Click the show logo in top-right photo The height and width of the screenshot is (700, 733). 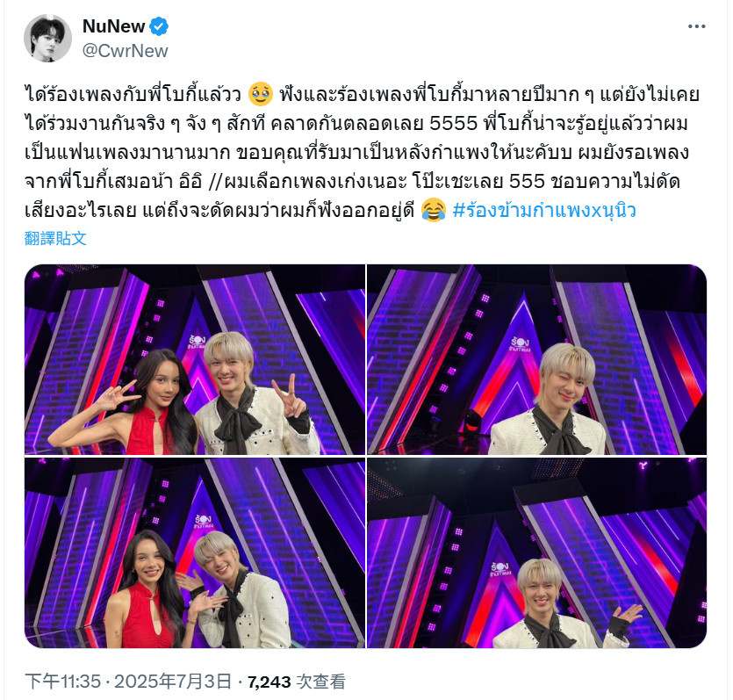pyautogui.click(x=520, y=344)
